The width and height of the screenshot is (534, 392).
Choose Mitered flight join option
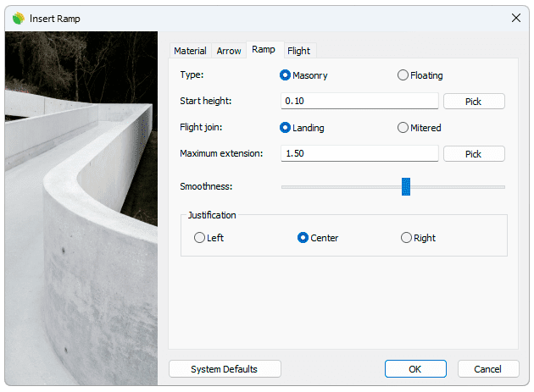point(403,128)
